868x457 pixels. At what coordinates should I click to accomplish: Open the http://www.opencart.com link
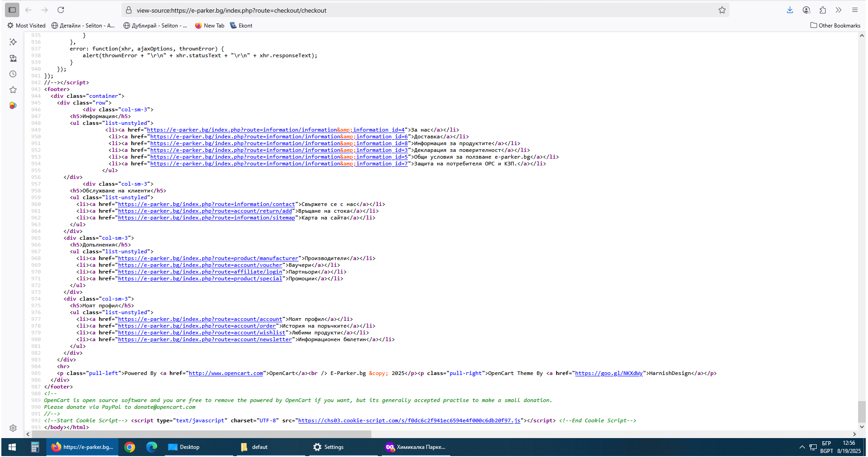(226, 373)
